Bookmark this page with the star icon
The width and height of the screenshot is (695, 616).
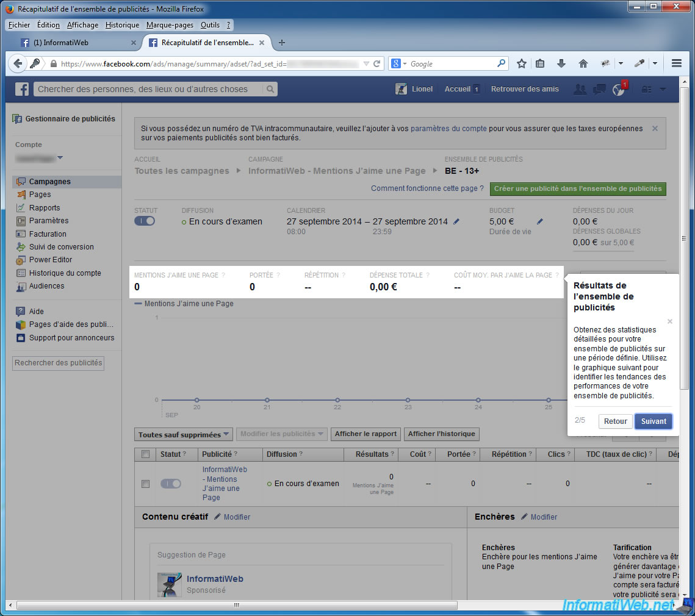pyautogui.click(x=522, y=64)
